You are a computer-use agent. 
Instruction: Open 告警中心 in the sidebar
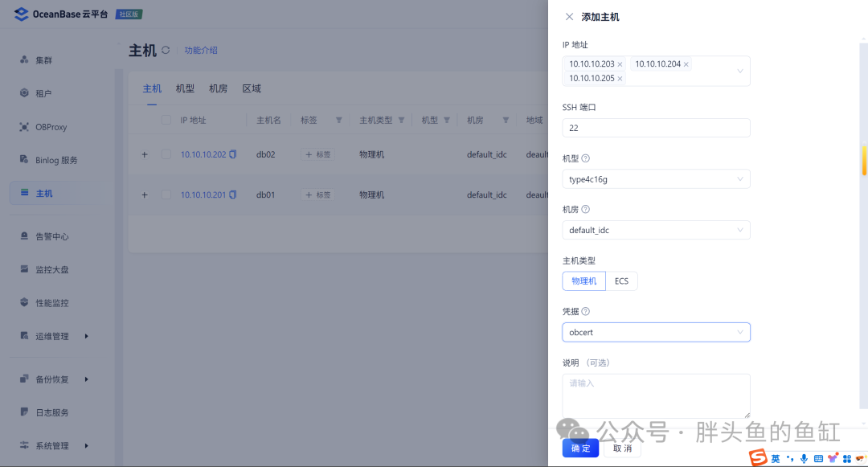pyautogui.click(x=52, y=236)
